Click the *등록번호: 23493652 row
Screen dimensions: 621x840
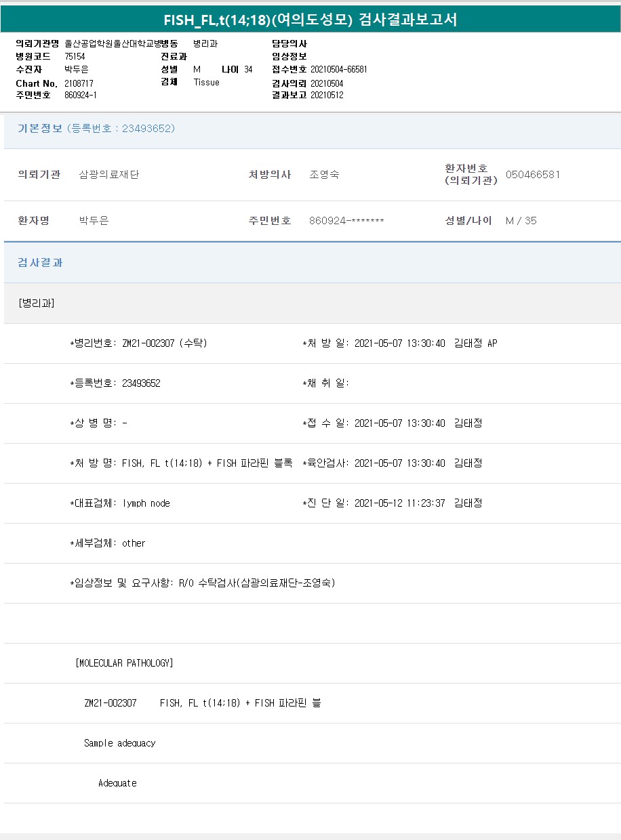115,383
